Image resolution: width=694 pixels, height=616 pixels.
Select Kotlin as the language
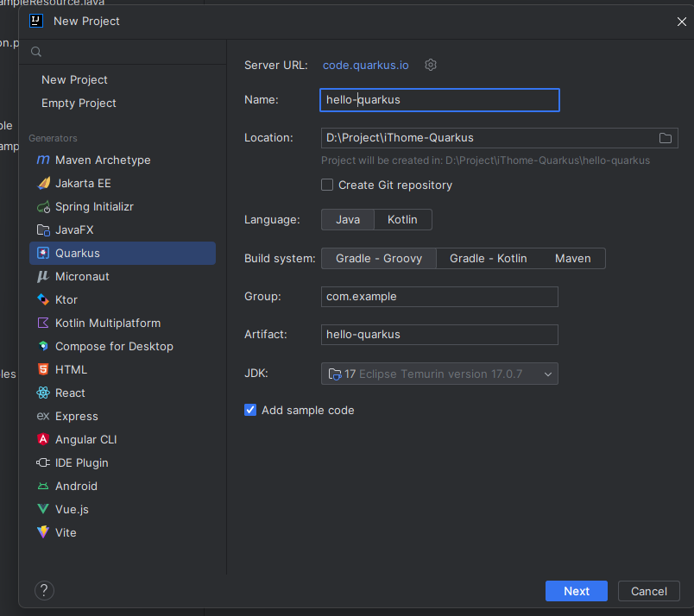[402, 219]
